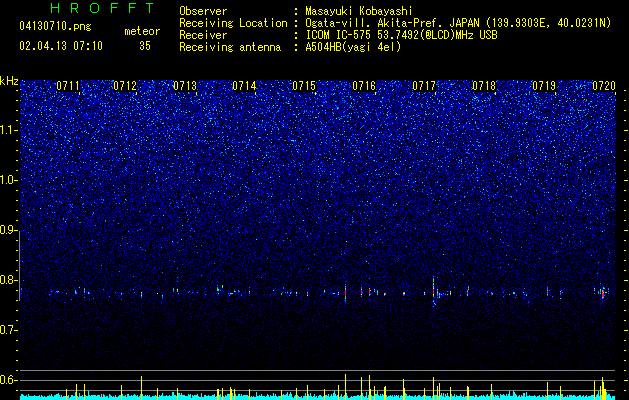
Task: Click the meteor label
Action: point(142,31)
